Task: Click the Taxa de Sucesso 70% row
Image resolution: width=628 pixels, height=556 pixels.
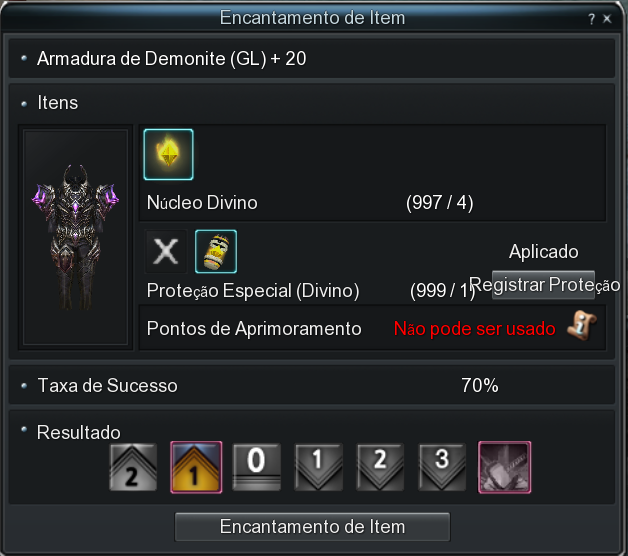Action: point(312,385)
